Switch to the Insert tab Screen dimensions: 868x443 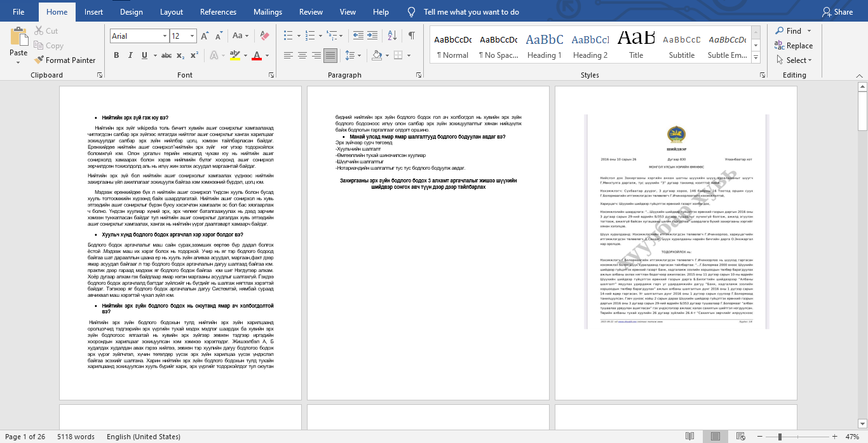[93, 11]
